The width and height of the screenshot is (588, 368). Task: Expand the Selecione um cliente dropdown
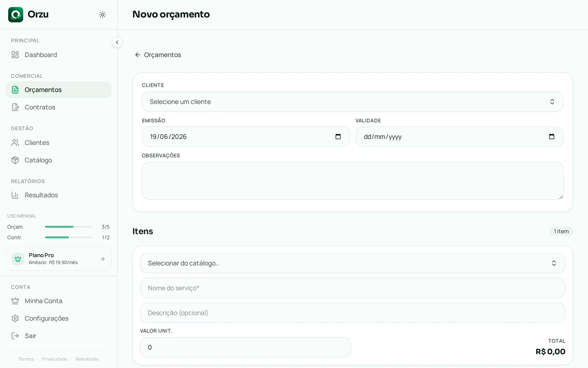click(x=353, y=102)
